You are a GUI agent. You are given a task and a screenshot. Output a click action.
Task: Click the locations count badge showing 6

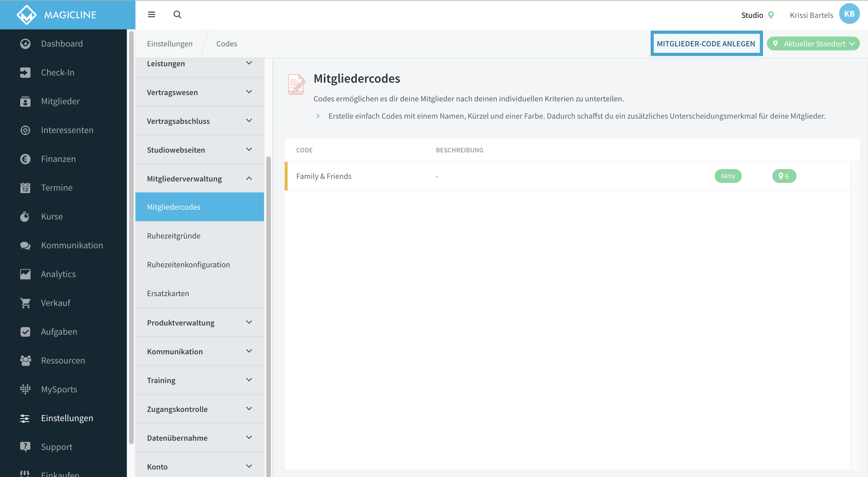tap(784, 176)
